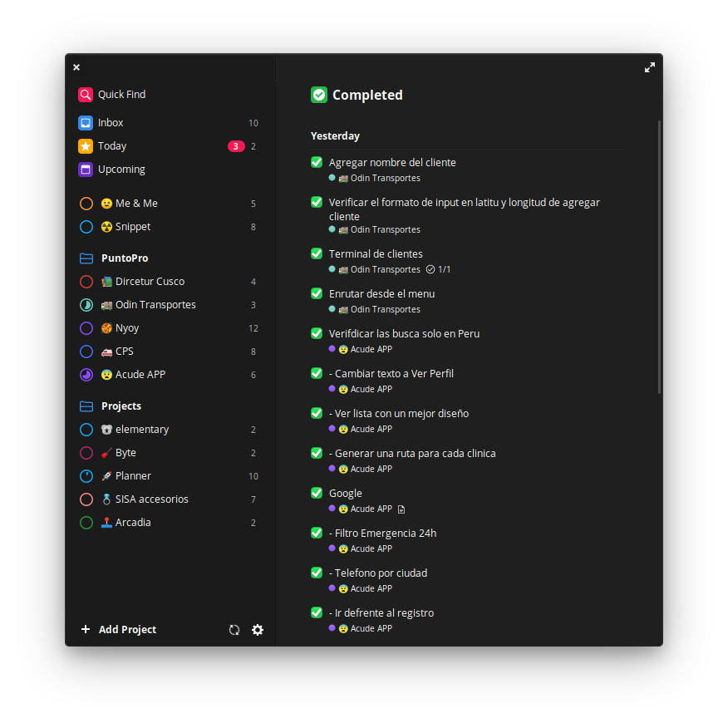Click the SISA accesorios project circle icon
This screenshot has width=728, height=723.
click(x=86, y=499)
